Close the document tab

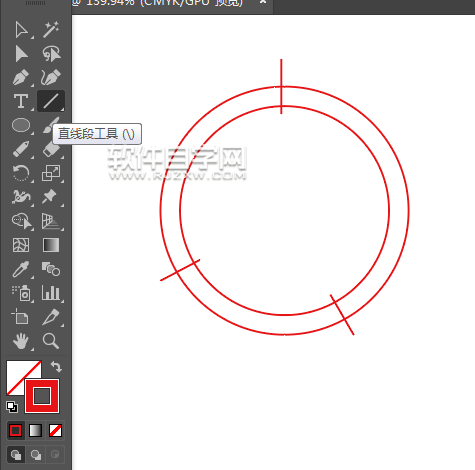[x=263, y=2]
